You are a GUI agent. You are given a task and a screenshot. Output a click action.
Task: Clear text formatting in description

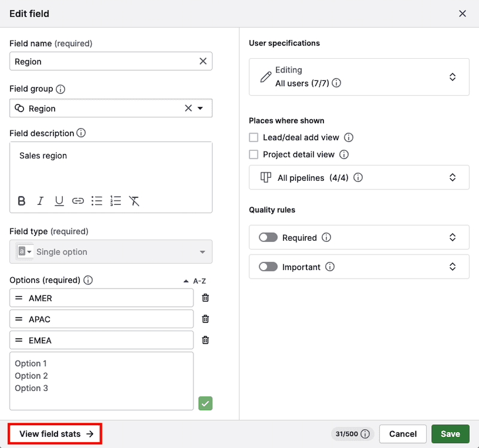(x=134, y=201)
